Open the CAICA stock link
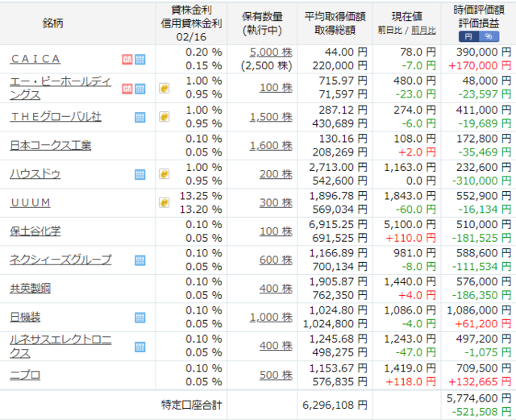Image resolution: width=516 pixels, height=420 pixels. pyautogui.click(x=35, y=59)
